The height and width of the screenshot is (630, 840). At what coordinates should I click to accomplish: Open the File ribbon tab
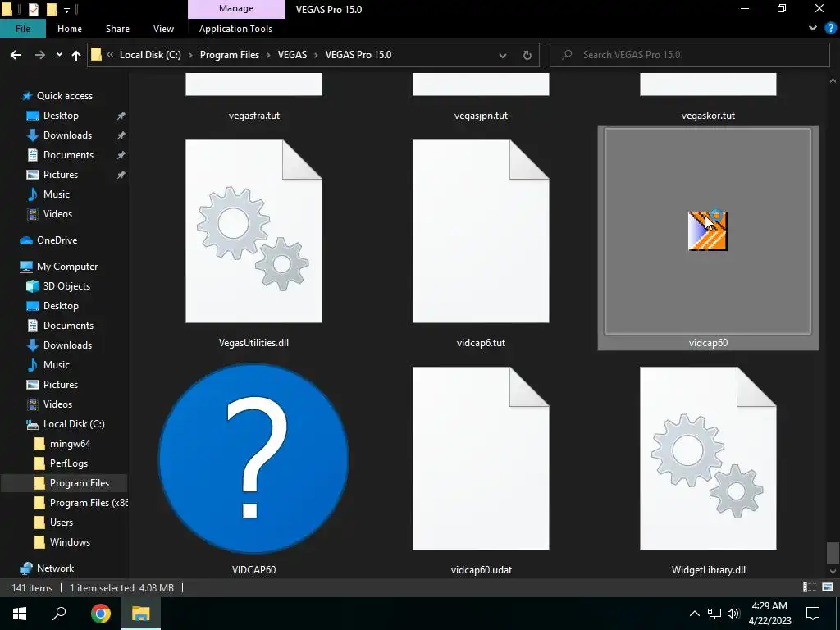pyautogui.click(x=22, y=29)
